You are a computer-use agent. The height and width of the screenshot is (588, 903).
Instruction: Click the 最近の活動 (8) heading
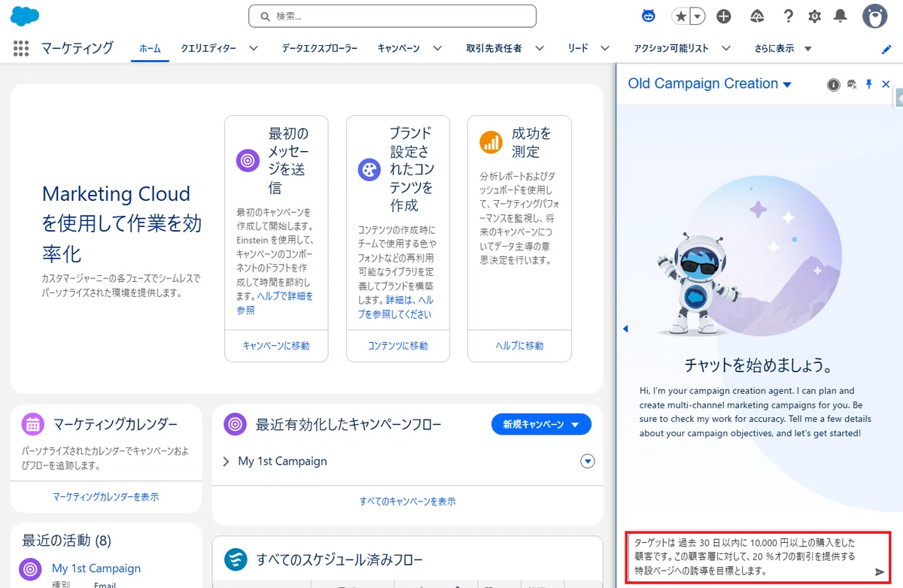pyautogui.click(x=66, y=540)
